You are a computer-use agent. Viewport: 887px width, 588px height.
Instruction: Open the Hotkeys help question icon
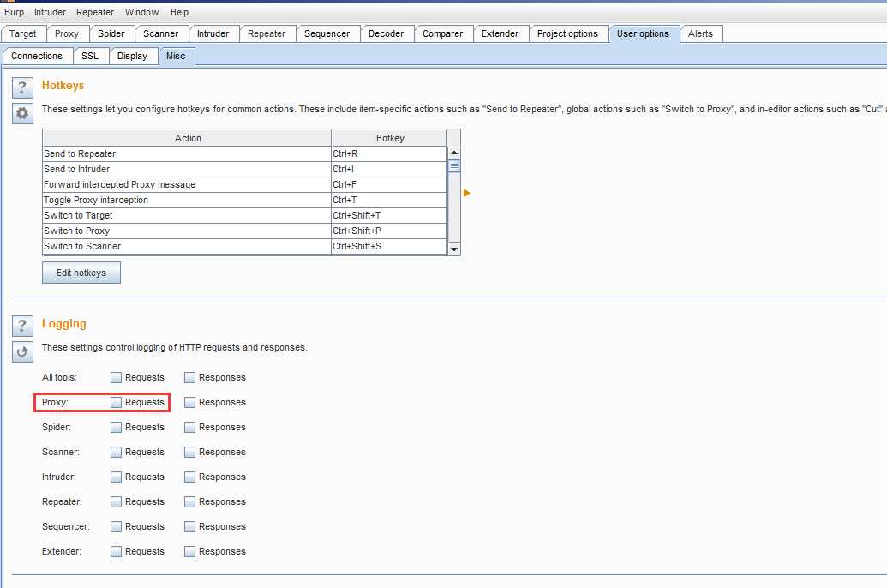tap(22, 87)
